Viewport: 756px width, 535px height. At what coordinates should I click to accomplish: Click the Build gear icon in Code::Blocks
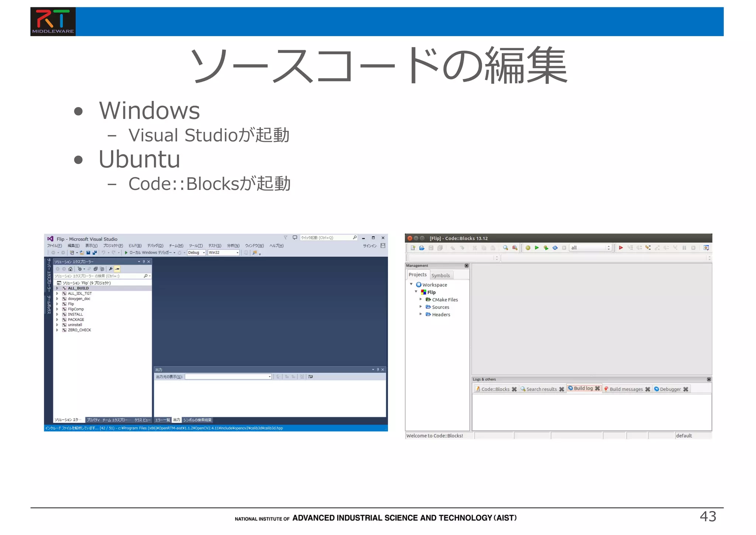pos(528,248)
